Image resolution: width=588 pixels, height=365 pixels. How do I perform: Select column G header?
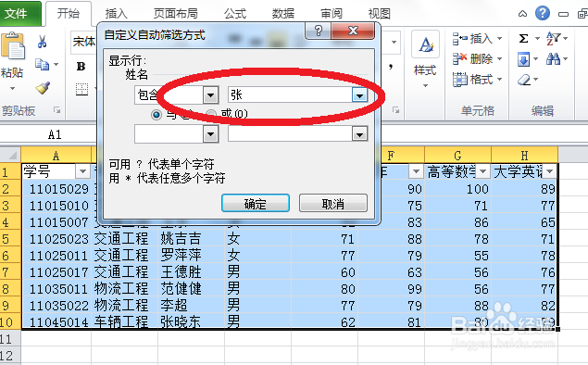coord(457,155)
